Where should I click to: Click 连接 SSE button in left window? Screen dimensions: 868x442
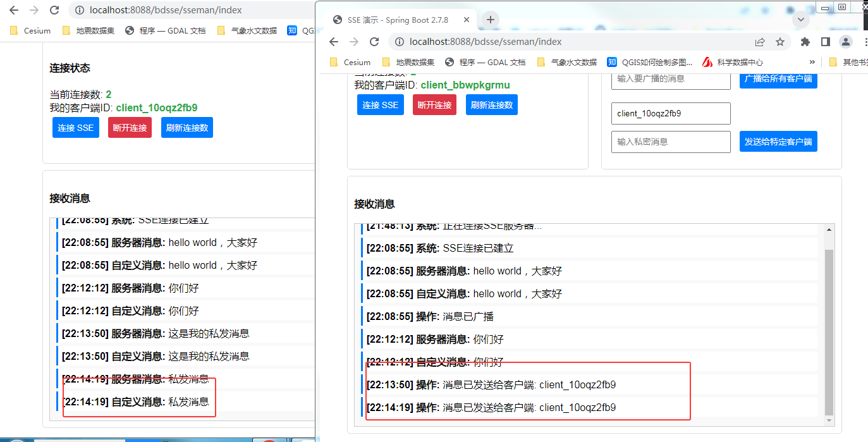(x=76, y=128)
